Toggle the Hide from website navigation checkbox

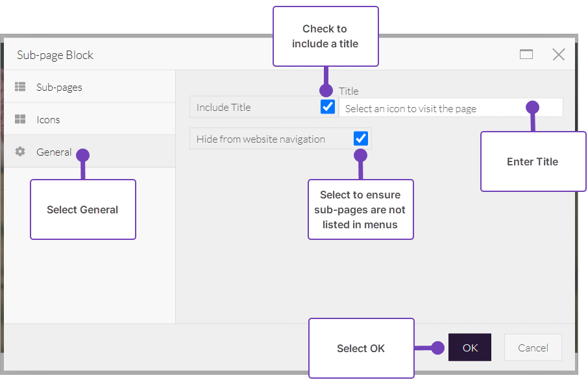click(x=361, y=138)
